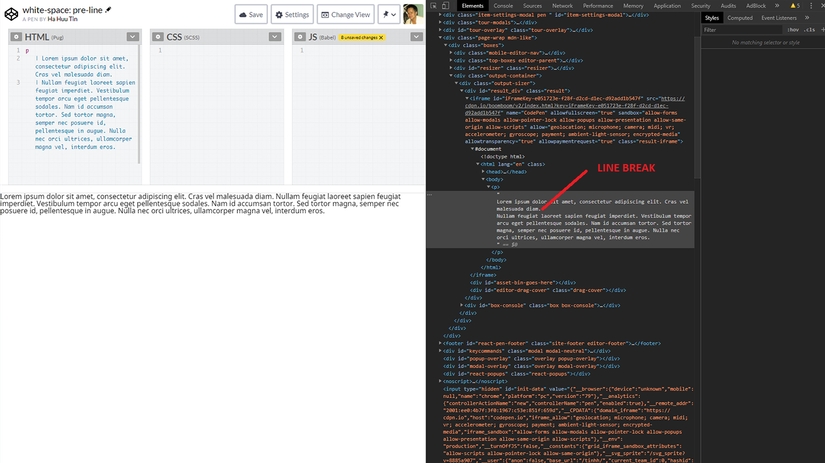Switch to the Network tab
The height and width of the screenshot is (463, 825).
[562, 6]
